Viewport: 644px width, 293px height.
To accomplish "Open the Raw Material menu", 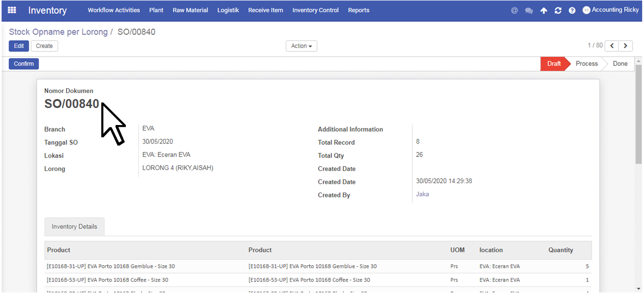I will [x=190, y=10].
